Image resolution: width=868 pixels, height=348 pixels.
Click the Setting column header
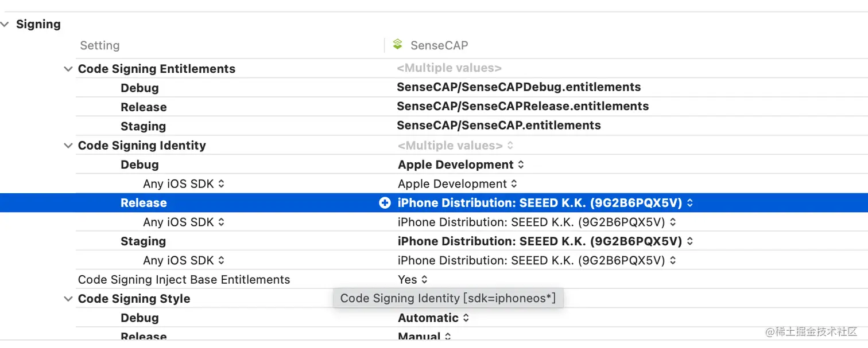[100, 45]
